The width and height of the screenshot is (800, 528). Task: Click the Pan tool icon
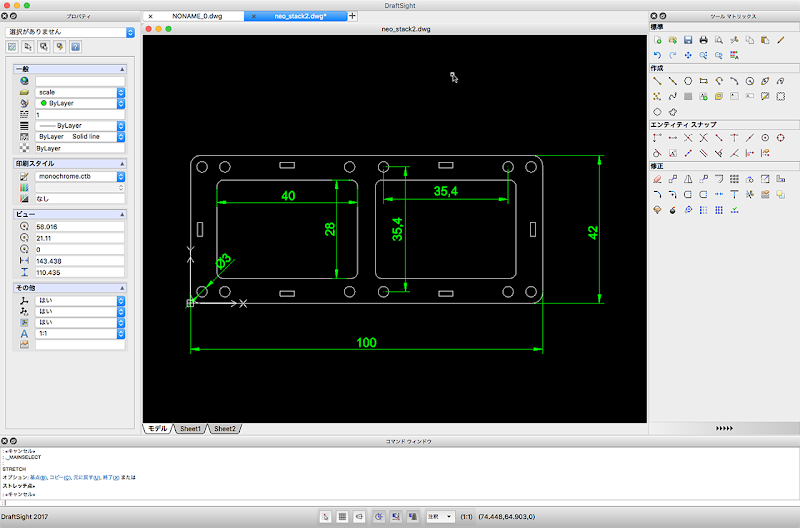point(688,55)
